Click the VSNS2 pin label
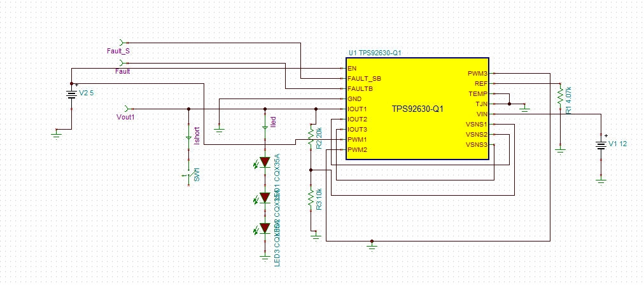 [x=477, y=135]
